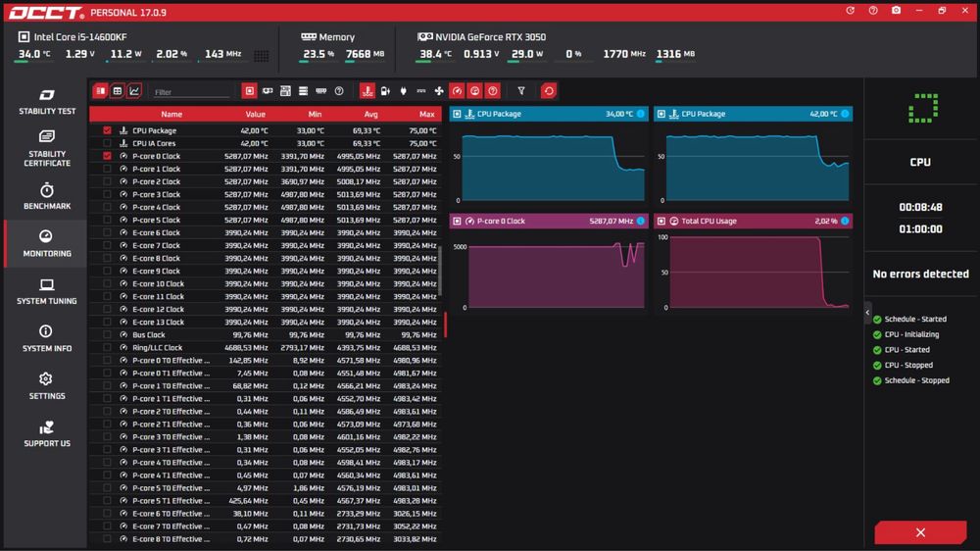
Task: Click color dot on Total CPU Usage graph
Action: 845,221
